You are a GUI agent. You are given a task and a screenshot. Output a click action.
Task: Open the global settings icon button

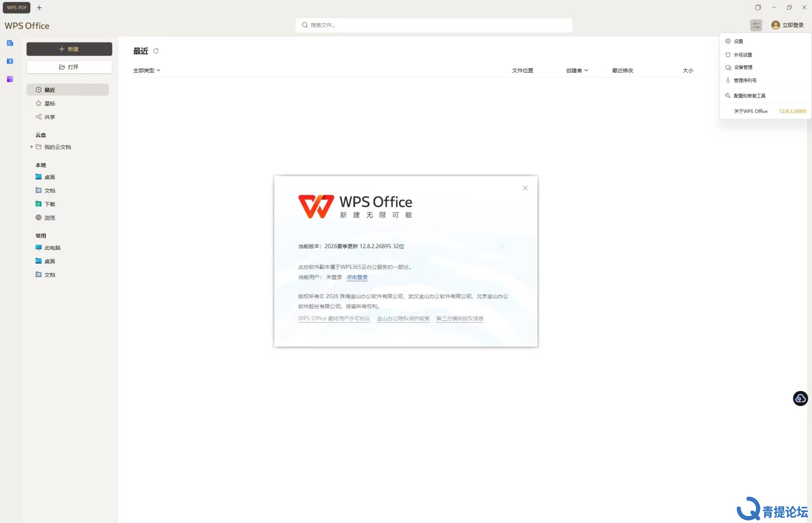[x=756, y=25]
